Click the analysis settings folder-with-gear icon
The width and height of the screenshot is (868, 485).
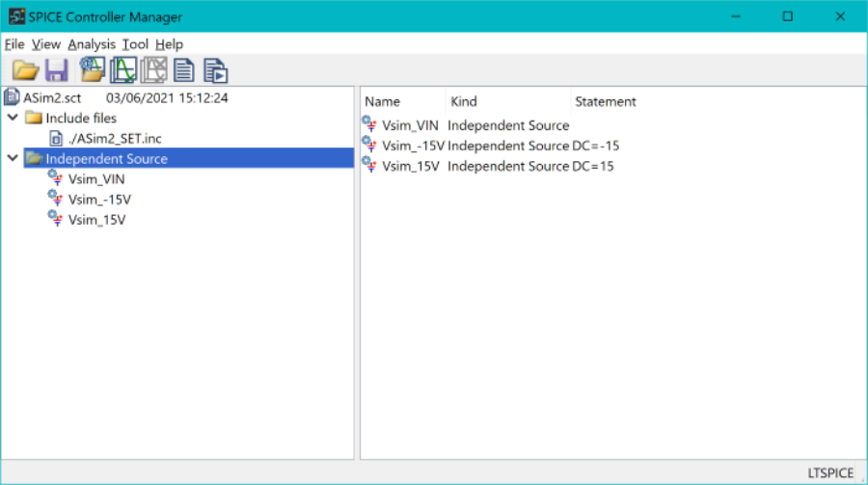point(92,69)
